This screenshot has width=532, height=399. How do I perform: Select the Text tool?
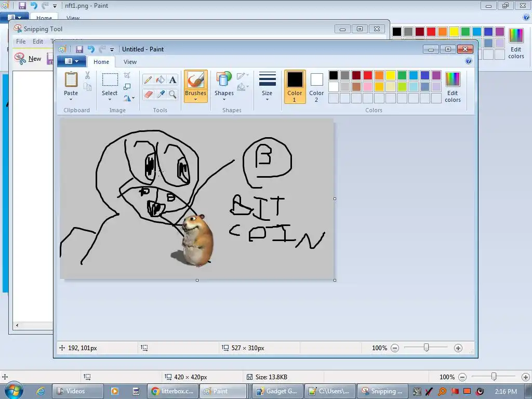pos(172,79)
